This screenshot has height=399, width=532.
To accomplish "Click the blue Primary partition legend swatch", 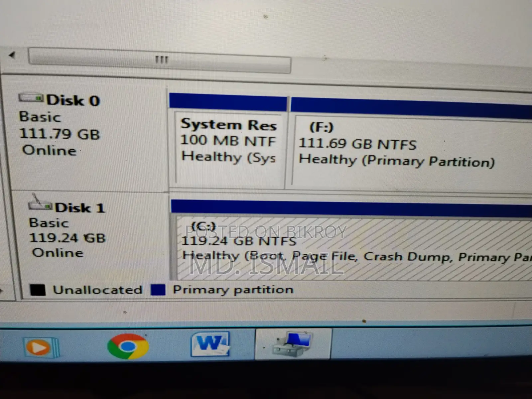I will click(x=158, y=290).
